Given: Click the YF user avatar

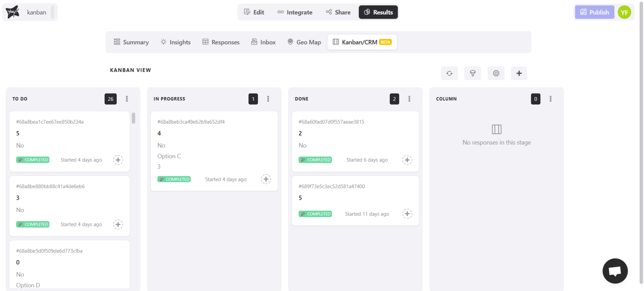Looking at the screenshot, I should (x=624, y=12).
